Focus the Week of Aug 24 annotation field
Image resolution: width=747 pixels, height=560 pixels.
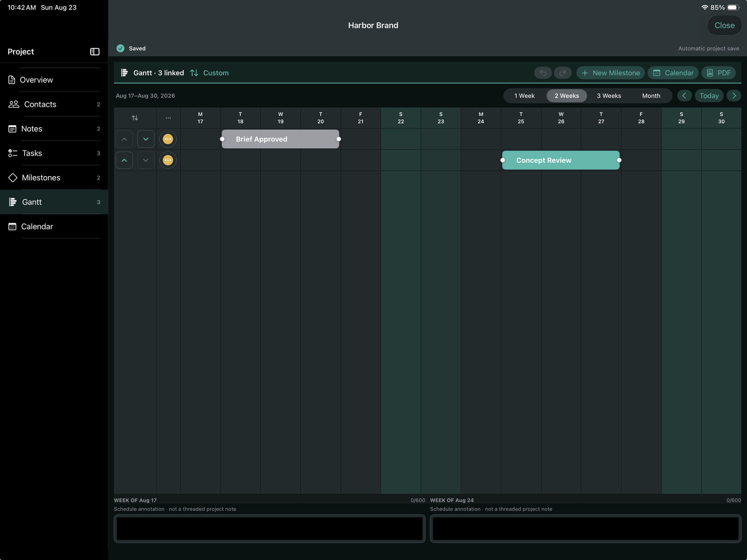point(585,529)
